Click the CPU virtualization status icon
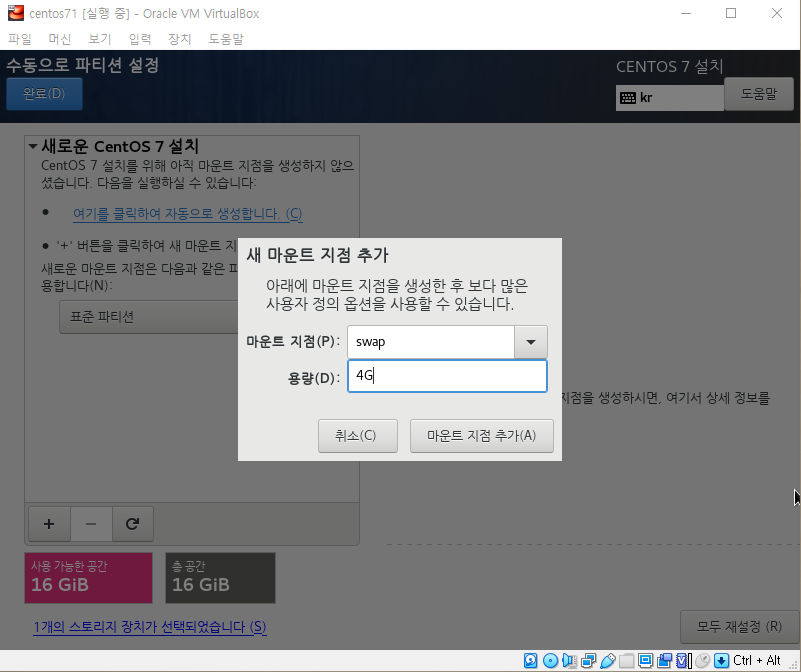This screenshot has height=672, width=801. [684, 660]
